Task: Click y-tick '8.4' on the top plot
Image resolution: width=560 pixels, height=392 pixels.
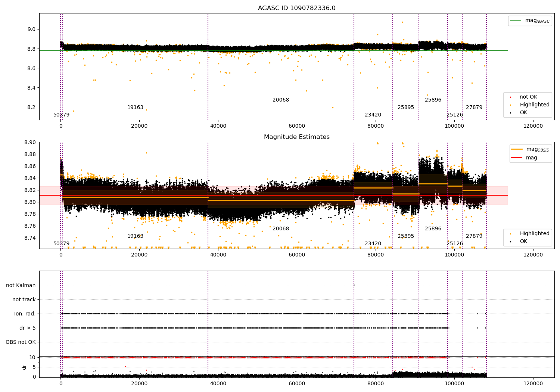Action: 32,88
